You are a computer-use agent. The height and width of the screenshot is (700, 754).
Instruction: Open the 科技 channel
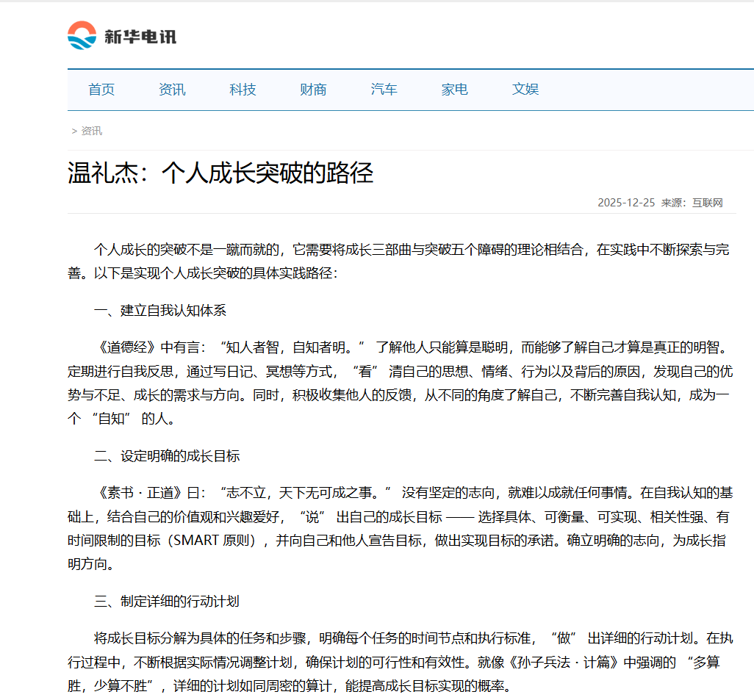tap(242, 89)
